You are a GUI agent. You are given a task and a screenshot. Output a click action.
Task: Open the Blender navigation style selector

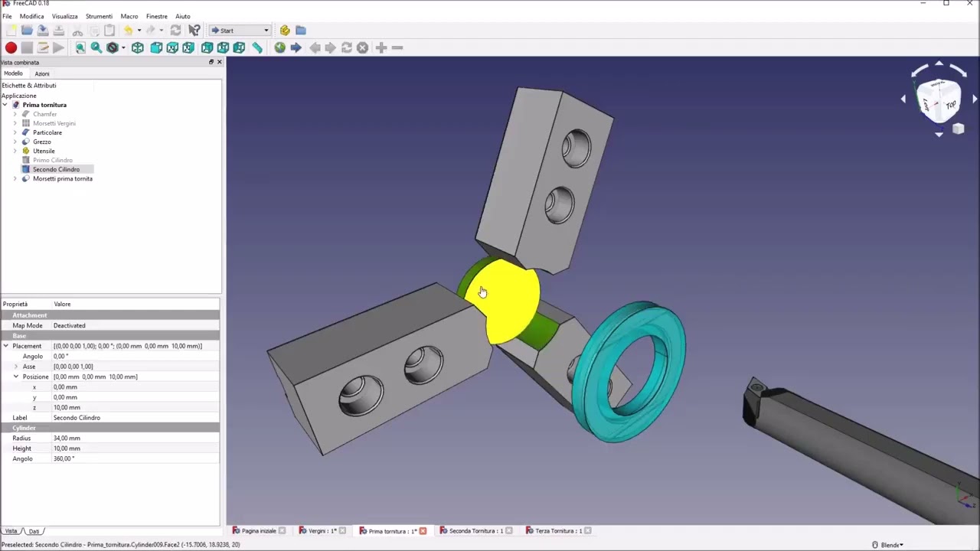click(x=888, y=545)
